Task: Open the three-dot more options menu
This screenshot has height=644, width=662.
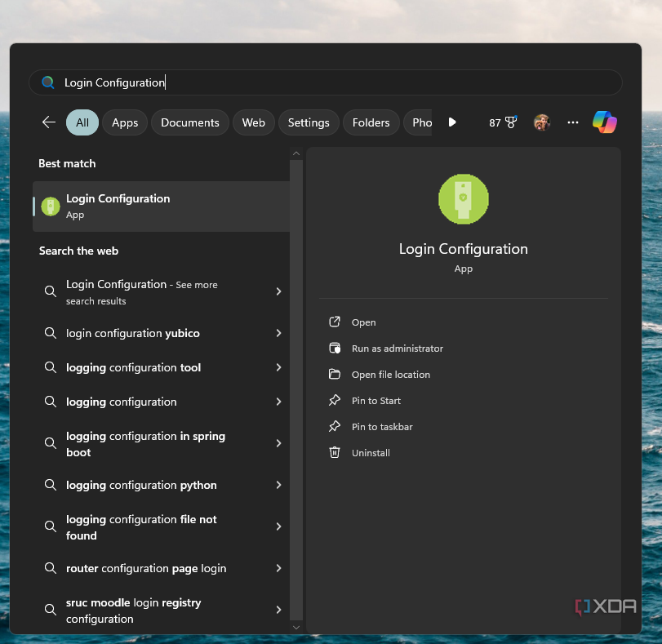Action: [572, 122]
